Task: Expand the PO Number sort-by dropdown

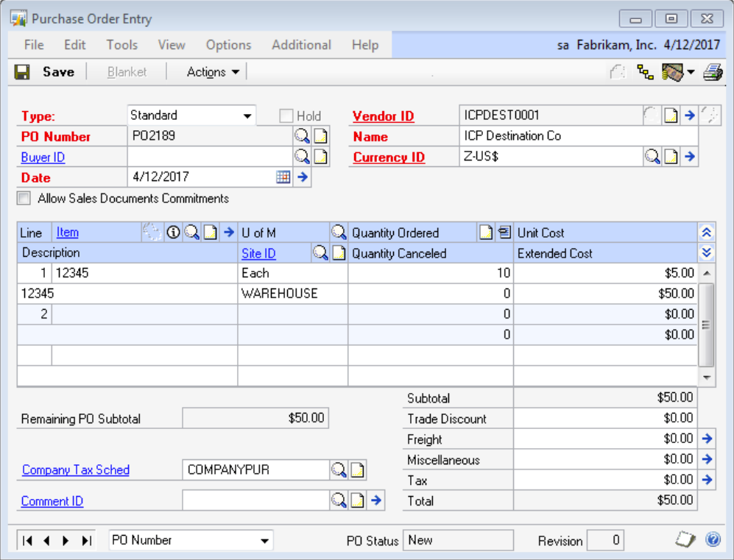Action: tap(264, 541)
